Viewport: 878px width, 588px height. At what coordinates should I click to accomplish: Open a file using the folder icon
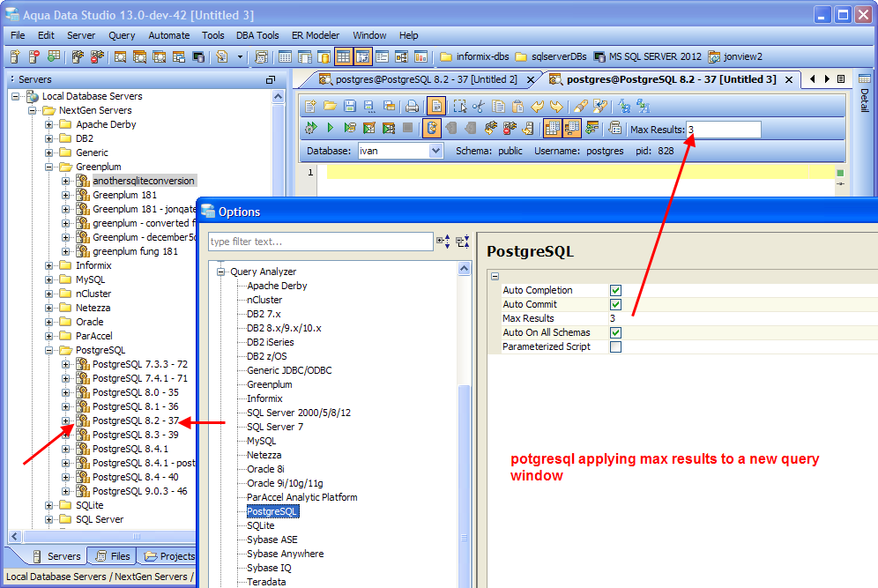point(330,107)
